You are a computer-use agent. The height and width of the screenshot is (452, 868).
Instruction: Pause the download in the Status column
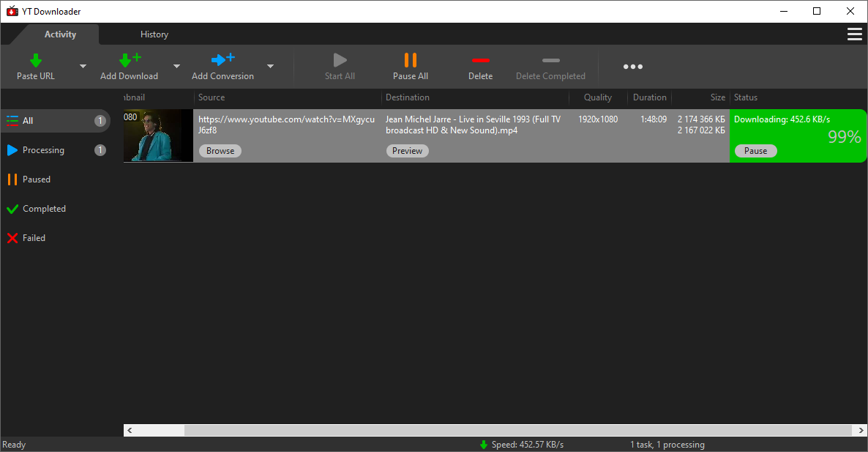coord(755,151)
